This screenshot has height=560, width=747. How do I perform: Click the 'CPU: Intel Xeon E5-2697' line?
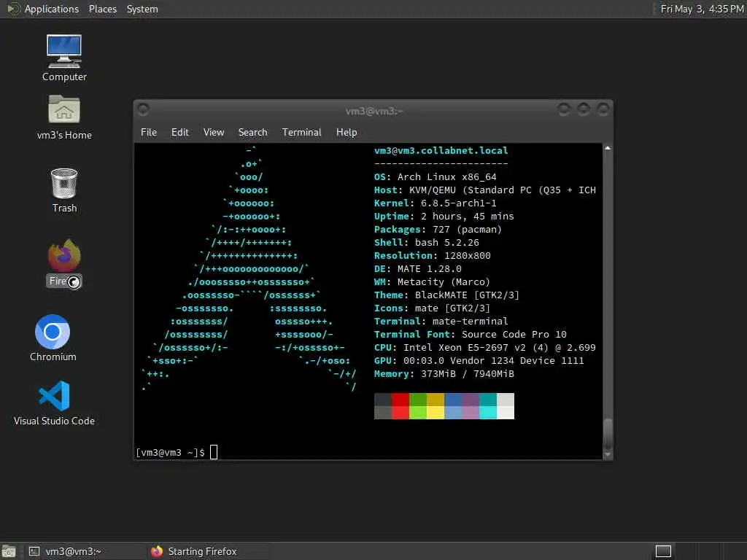(x=485, y=348)
